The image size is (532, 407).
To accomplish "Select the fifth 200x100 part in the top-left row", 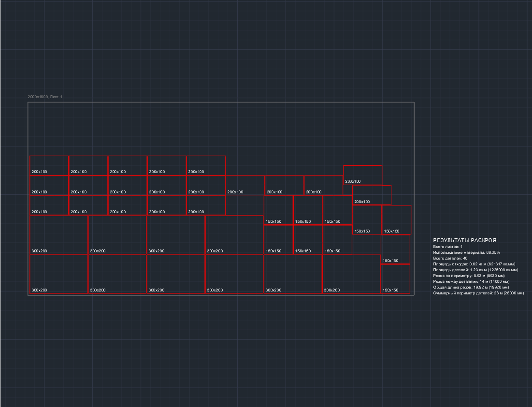I will point(206,165).
